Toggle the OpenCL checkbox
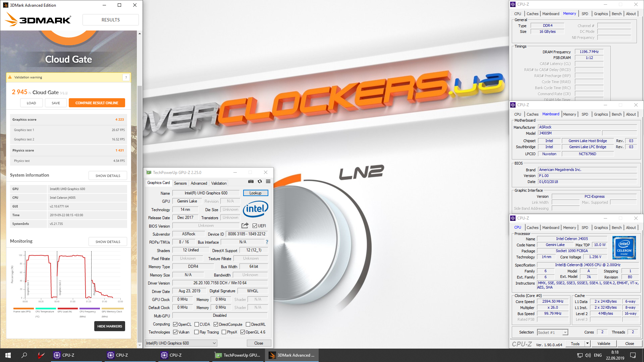The height and width of the screenshot is (362, 644). click(175, 324)
